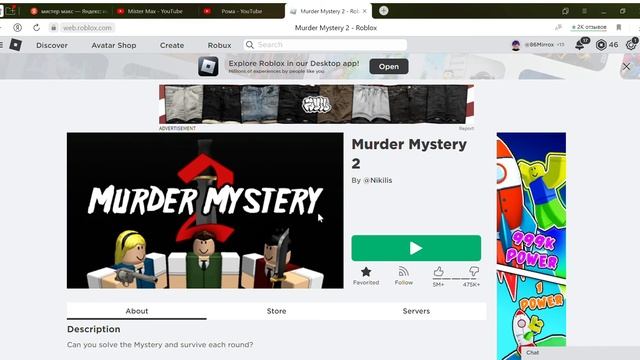This screenshot has width=640, height=360.
Task: Click the Roblox logo home icon
Action: point(16,44)
